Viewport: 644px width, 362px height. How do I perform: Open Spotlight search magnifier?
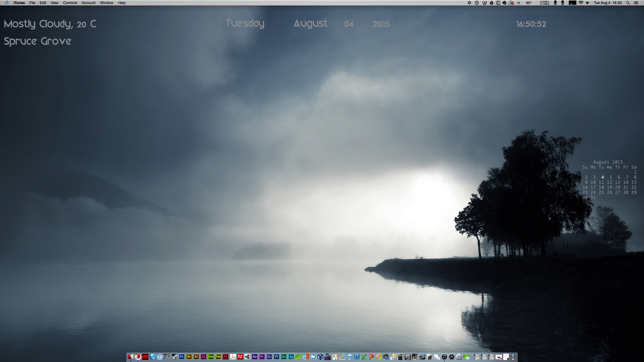pyautogui.click(x=628, y=3)
